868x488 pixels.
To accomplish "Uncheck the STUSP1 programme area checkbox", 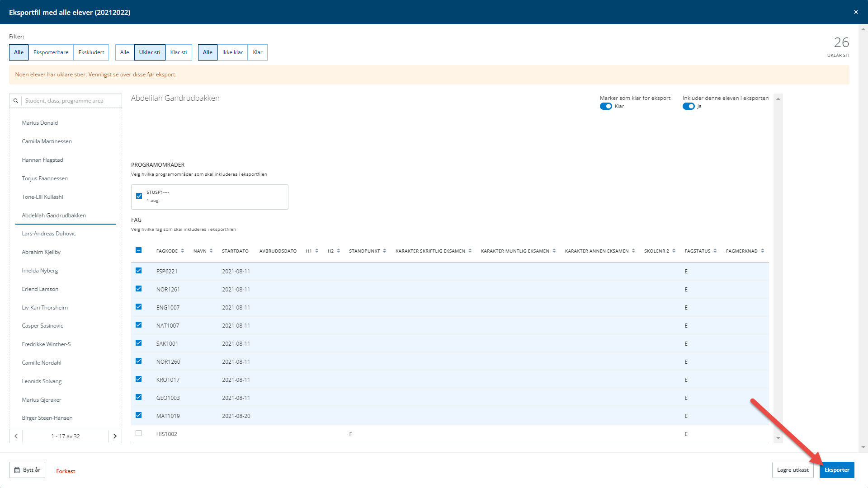I will (x=139, y=196).
